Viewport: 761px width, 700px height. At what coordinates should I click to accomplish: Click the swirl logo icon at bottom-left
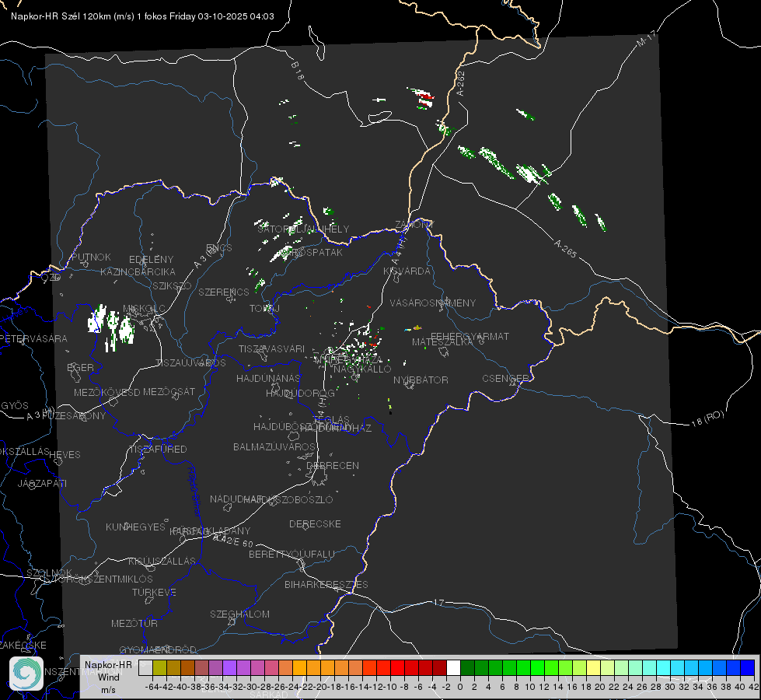click(26, 674)
